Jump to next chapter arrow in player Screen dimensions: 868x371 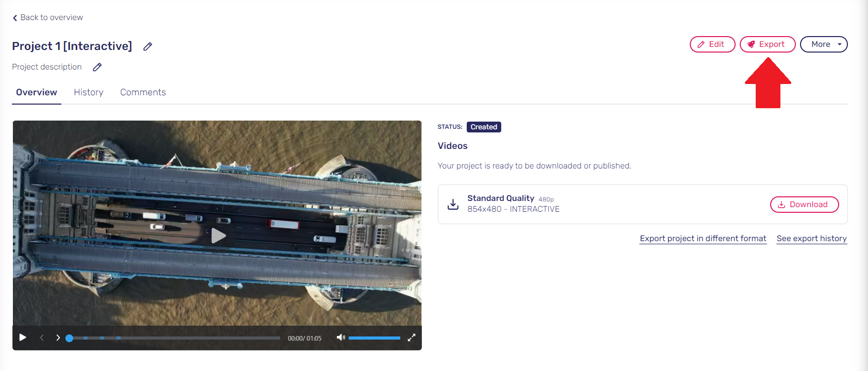[58, 338]
